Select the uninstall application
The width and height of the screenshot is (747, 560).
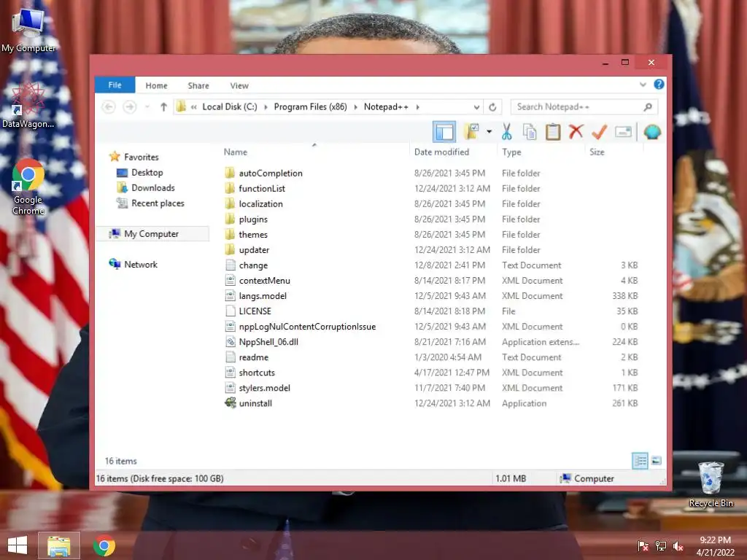coord(255,403)
